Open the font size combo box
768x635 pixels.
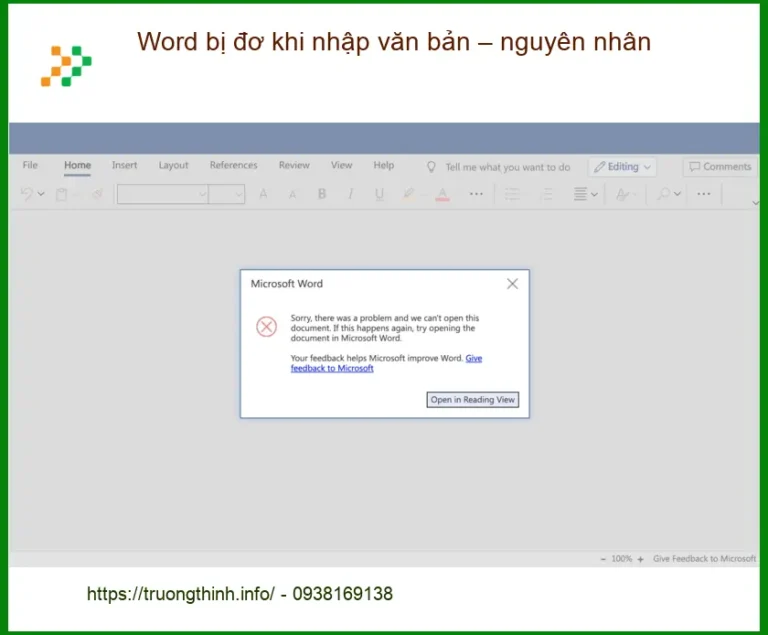pos(226,194)
